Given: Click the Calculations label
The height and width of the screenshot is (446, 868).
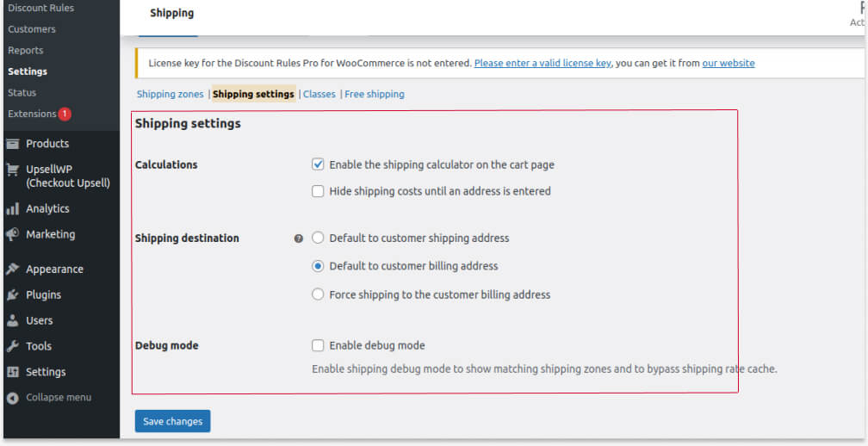Looking at the screenshot, I should click(166, 165).
